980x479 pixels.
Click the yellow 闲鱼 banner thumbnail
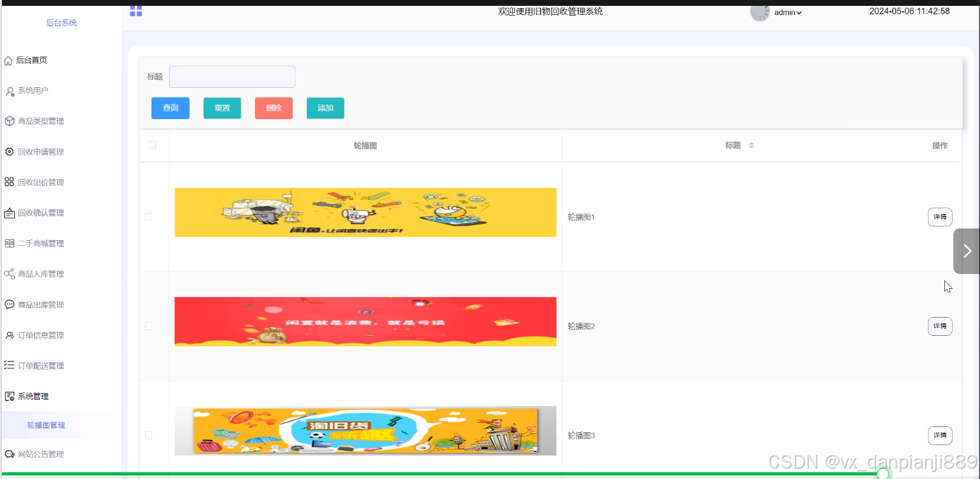(365, 212)
